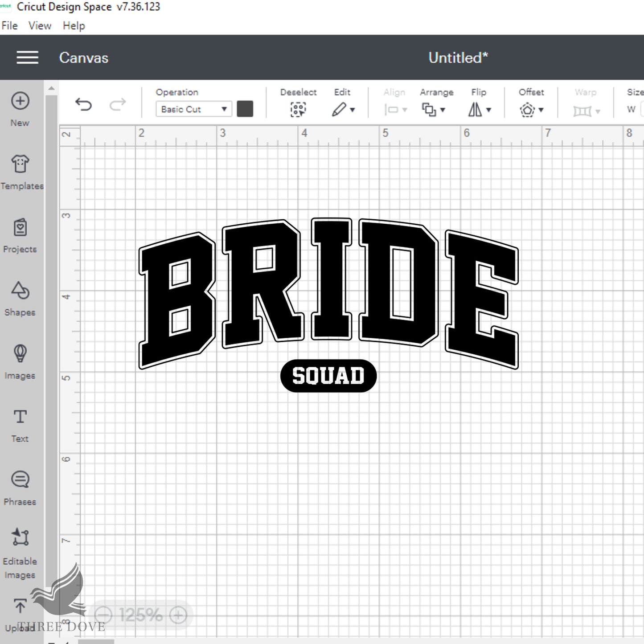Open the operation color swatch
The image size is (644, 644).
(245, 109)
